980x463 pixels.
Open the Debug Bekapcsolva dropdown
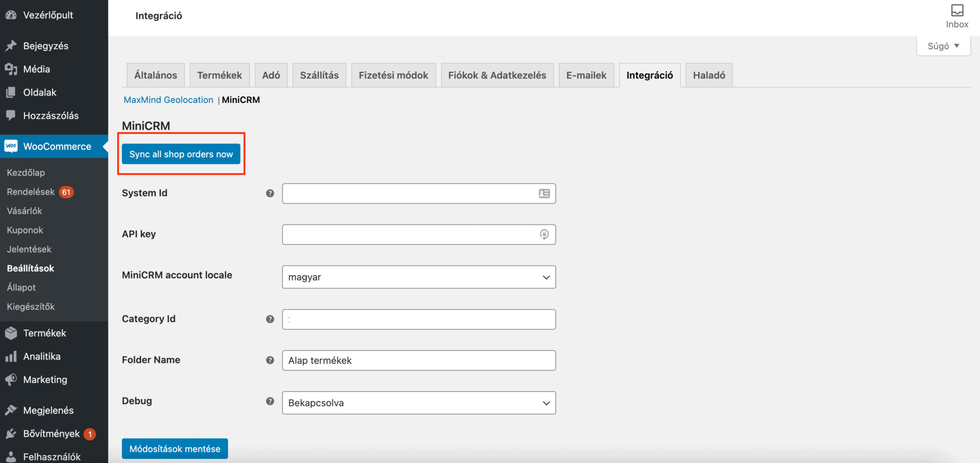pyautogui.click(x=419, y=403)
